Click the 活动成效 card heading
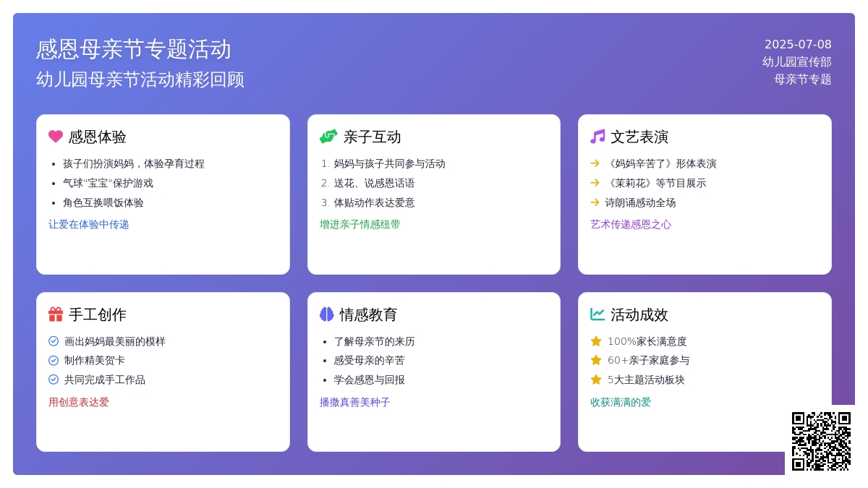This screenshot has height=488, width=868. click(639, 314)
